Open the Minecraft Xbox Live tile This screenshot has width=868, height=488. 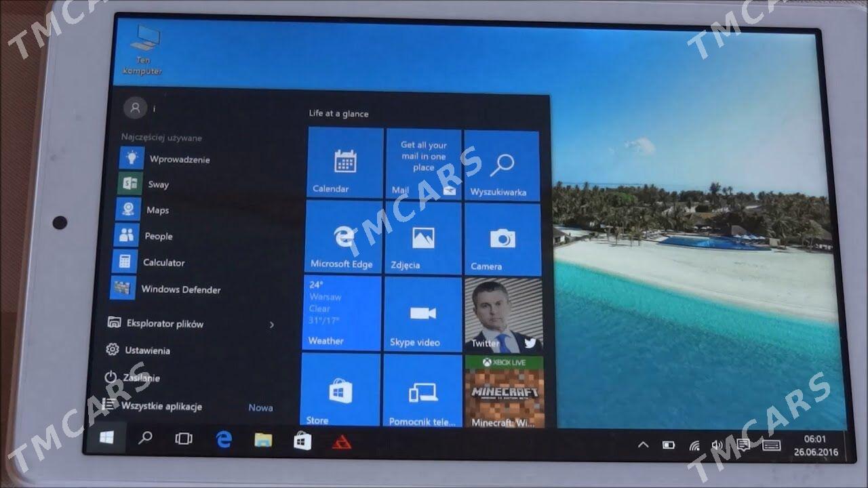click(x=505, y=392)
